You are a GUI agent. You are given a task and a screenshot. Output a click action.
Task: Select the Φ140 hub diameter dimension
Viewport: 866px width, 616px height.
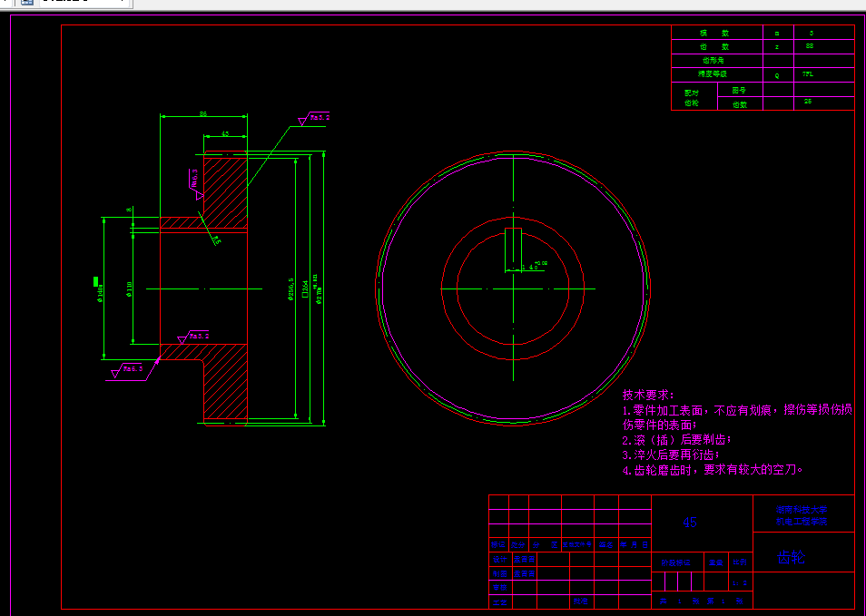coord(101,294)
